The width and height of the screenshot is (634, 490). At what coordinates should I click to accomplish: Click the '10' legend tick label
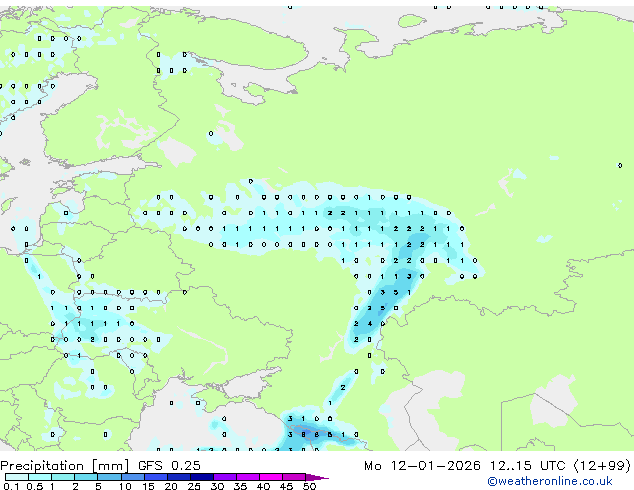[x=125, y=486]
